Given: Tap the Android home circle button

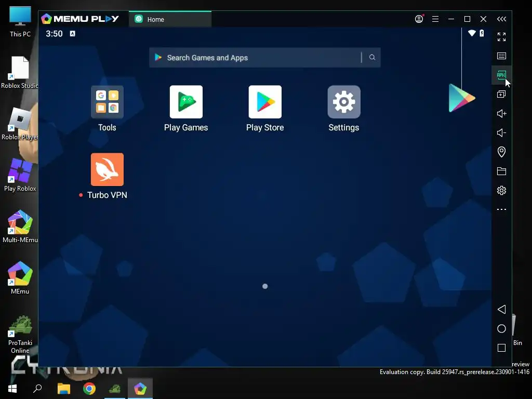Looking at the screenshot, I should point(501,328).
